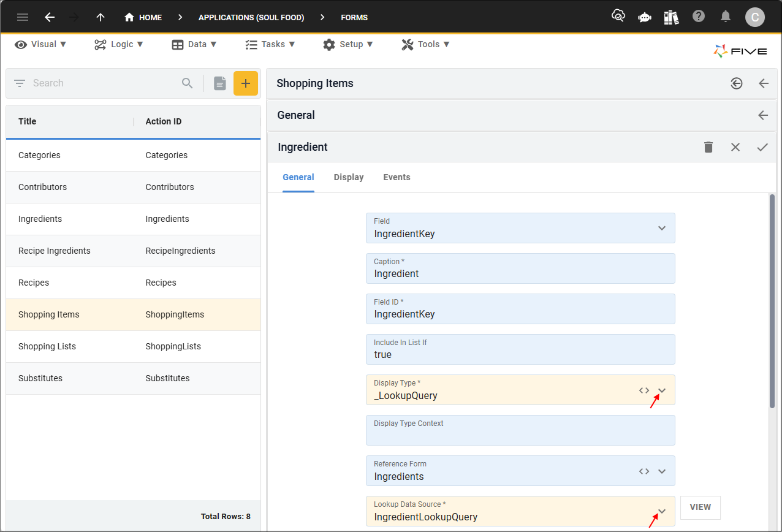782x532 pixels.
Task: Click back arrow in General section header
Action: pyautogui.click(x=763, y=115)
